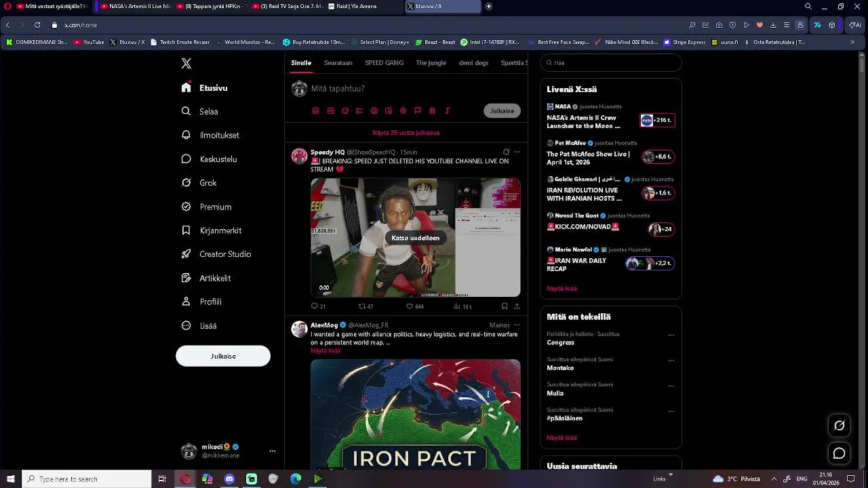Click the X logo in the sidebar
The width and height of the screenshot is (868, 488).
pyautogui.click(x=186, y=63)
